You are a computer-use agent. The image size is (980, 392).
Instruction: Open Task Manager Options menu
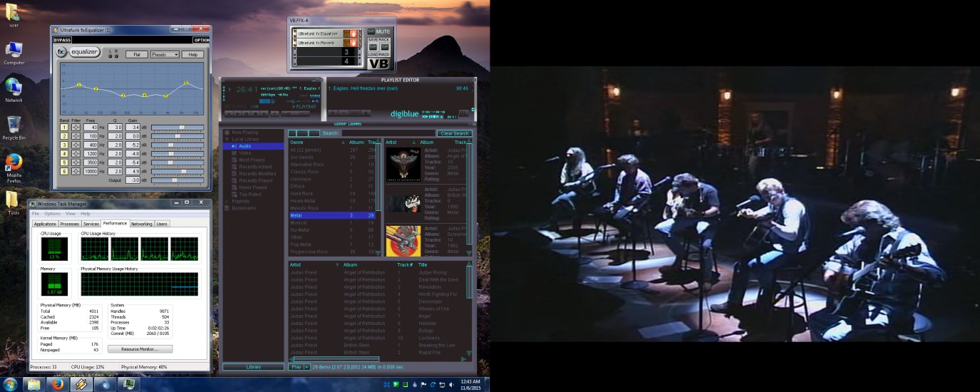pos(52,214)
